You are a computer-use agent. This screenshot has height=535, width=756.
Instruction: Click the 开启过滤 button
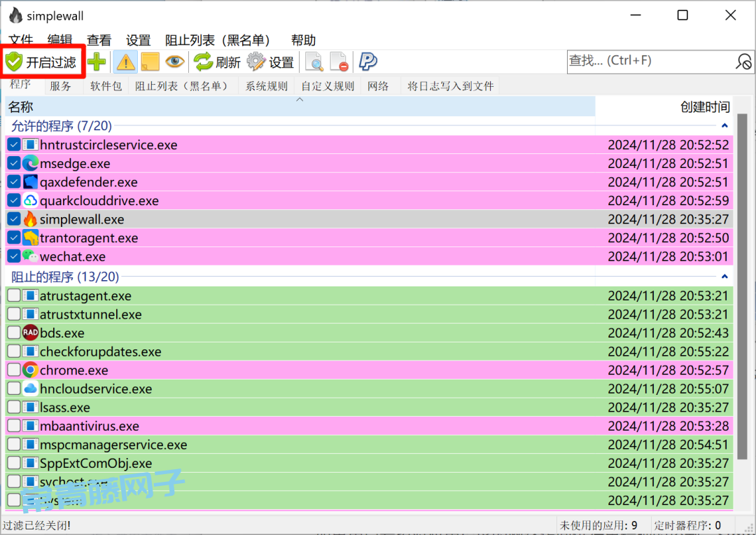[42, 62]
